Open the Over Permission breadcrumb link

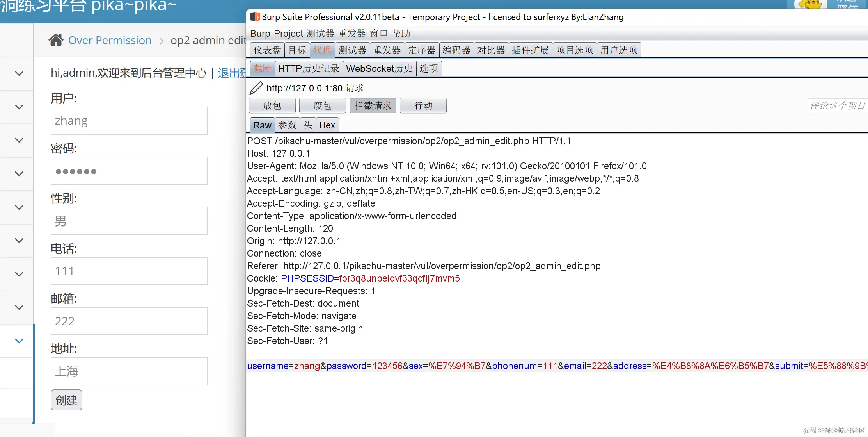110,40
